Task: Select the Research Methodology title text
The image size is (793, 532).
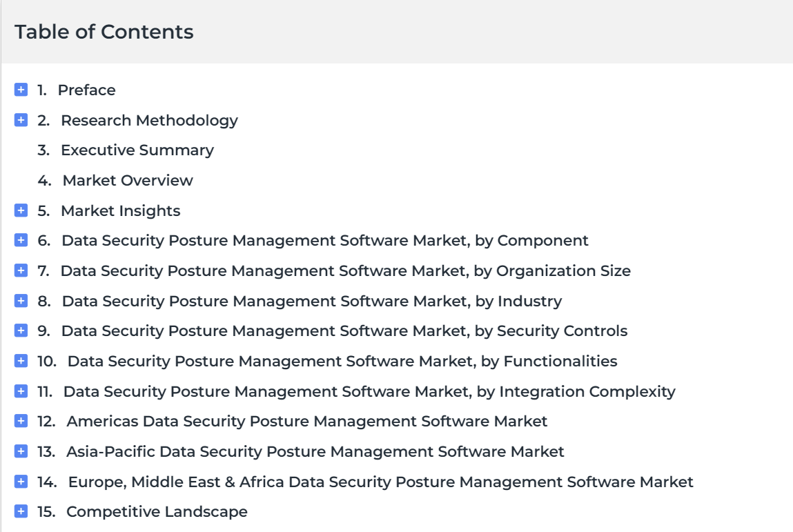Action: pyautogui.click(x=149, y=120)
